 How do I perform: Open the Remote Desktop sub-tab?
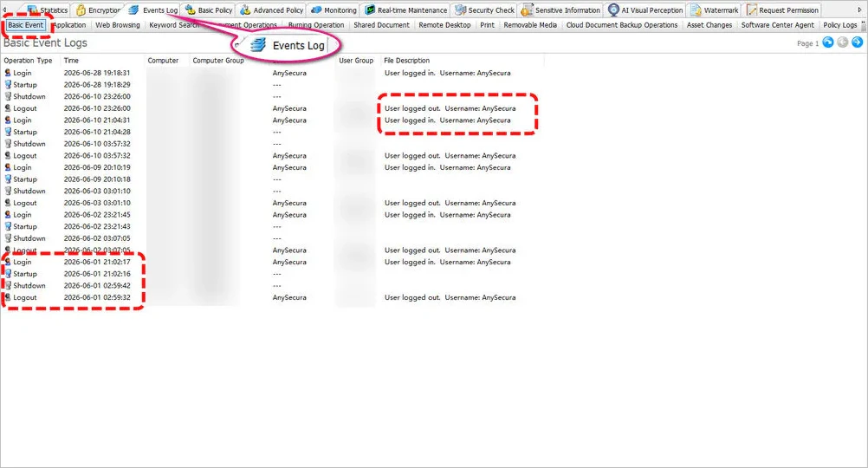(444, 25)
